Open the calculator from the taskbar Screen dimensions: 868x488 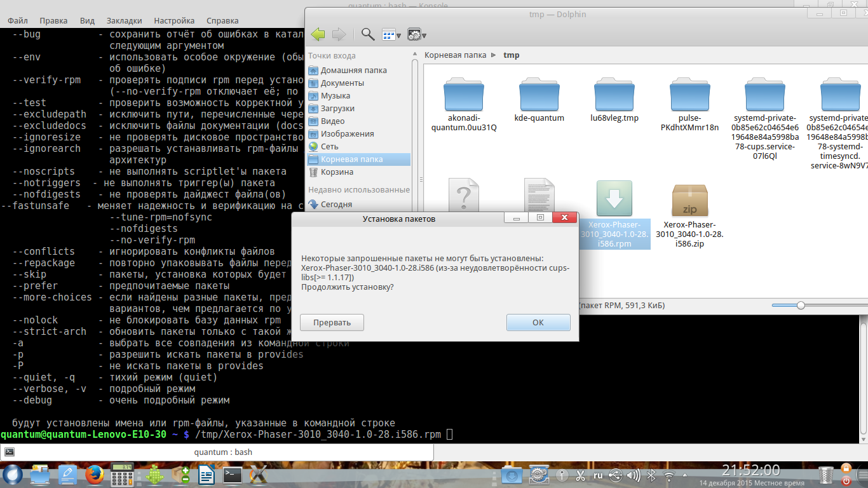pyautogui.click(x=121, y=475)
